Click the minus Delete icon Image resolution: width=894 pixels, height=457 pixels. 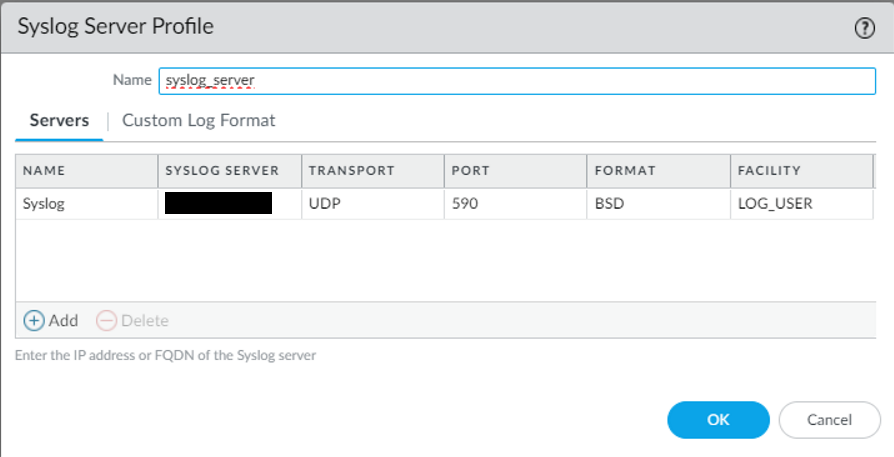[106, 321]
